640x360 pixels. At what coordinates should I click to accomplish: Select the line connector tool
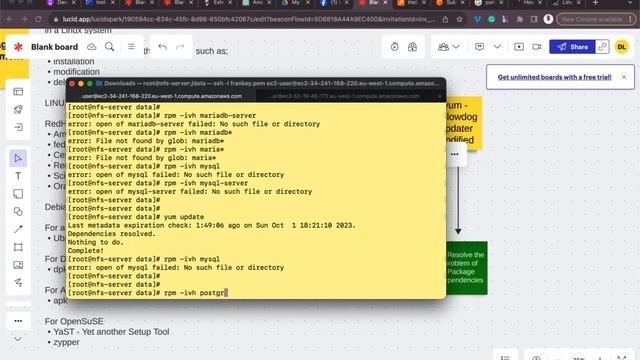pyautogui.click(x=18, y=229)
